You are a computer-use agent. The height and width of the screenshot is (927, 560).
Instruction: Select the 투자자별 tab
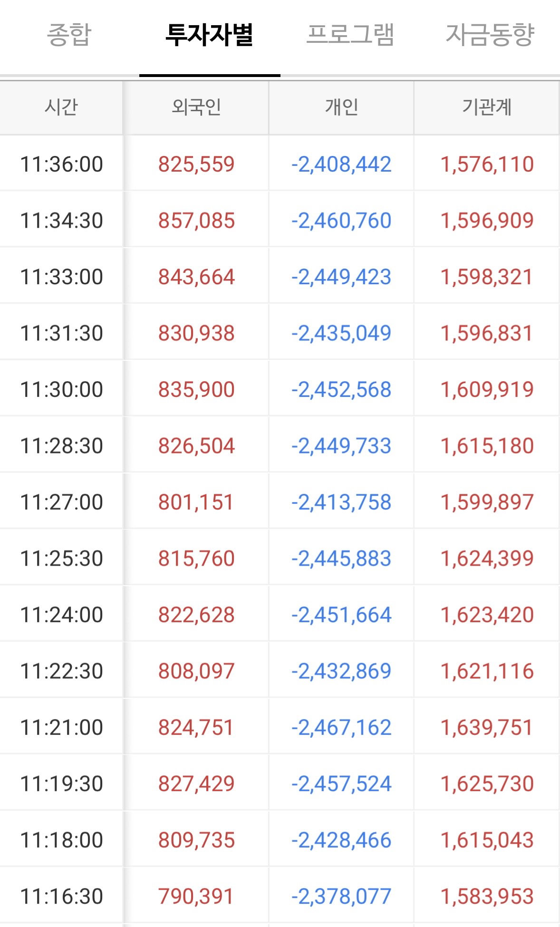click(210, 35)
